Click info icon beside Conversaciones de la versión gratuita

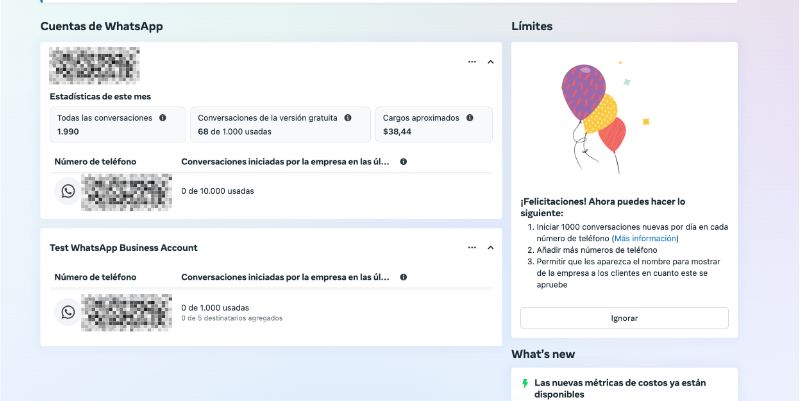[x=348, y=118]
